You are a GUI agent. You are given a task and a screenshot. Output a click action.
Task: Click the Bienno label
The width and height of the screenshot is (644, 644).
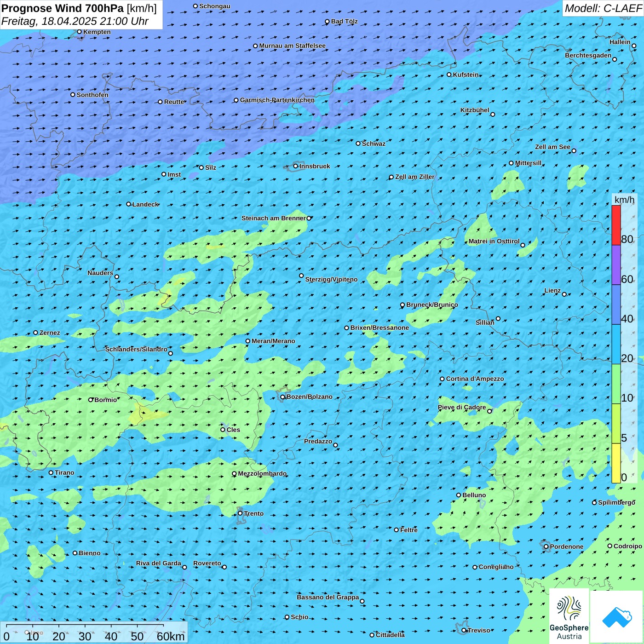[89, 553]
